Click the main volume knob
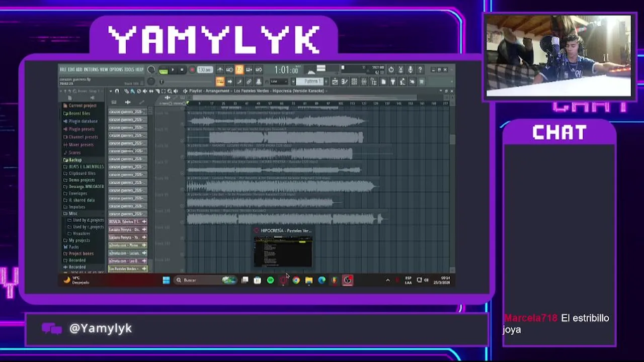This screenshot has height=362, width=644. 151,69
